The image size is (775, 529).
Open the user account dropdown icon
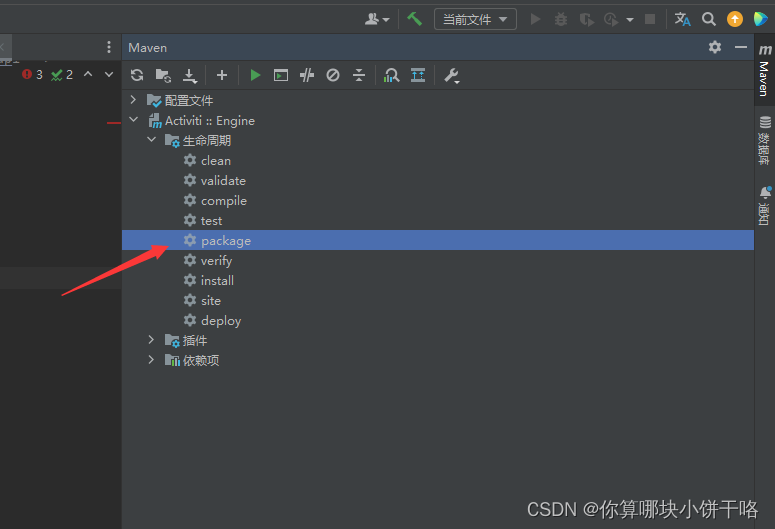click(377, 19)
